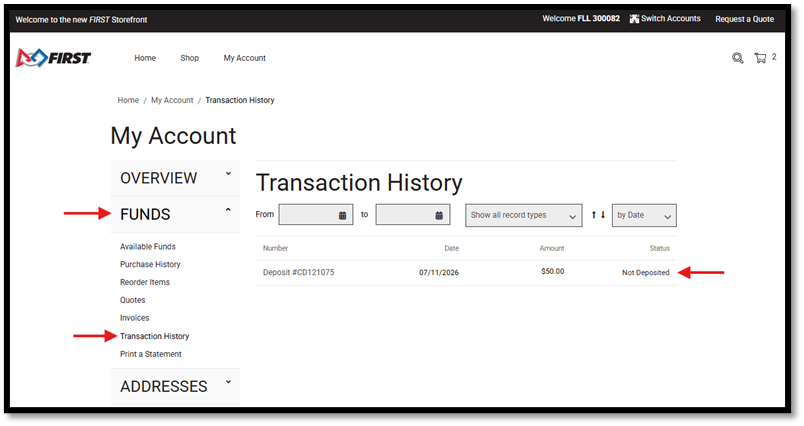
Task: Open Transaction History in sidebar
Action: pos(154,336)
